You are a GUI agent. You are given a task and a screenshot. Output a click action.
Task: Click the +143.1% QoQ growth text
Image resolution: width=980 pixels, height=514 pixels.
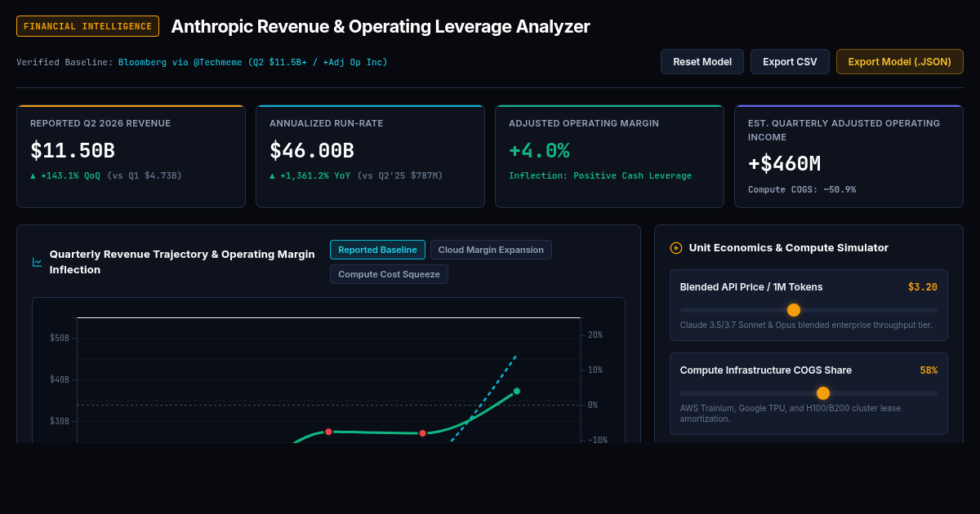65,175
